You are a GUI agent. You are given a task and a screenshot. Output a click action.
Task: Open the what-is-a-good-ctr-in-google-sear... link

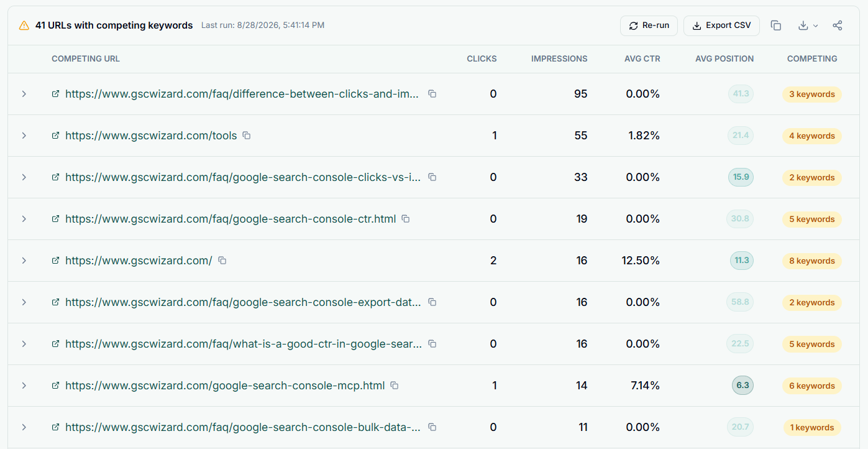(x=244, y=344)
